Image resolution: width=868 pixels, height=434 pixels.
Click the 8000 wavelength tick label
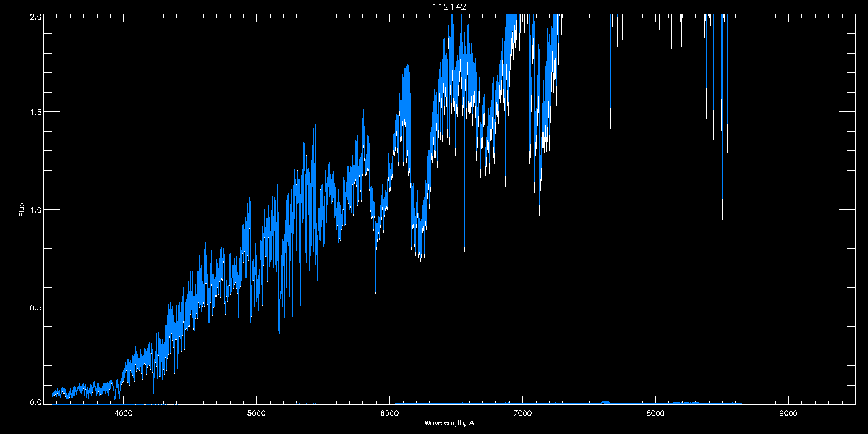click(655, 414)
